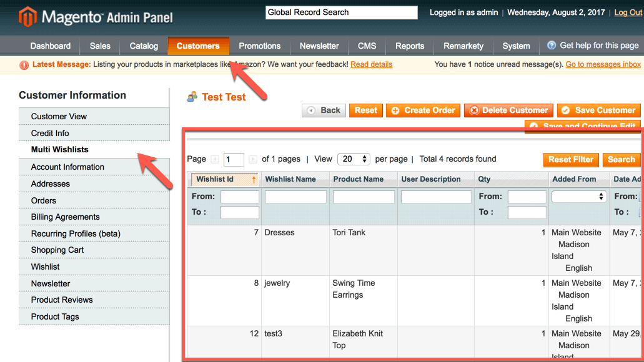Go to next page with arrow icon

click(253, 160)
